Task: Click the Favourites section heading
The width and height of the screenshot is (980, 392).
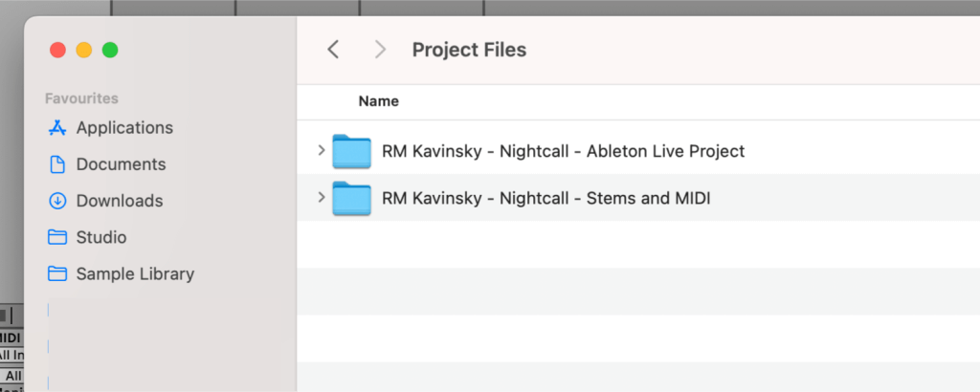Action: [82, 98]
